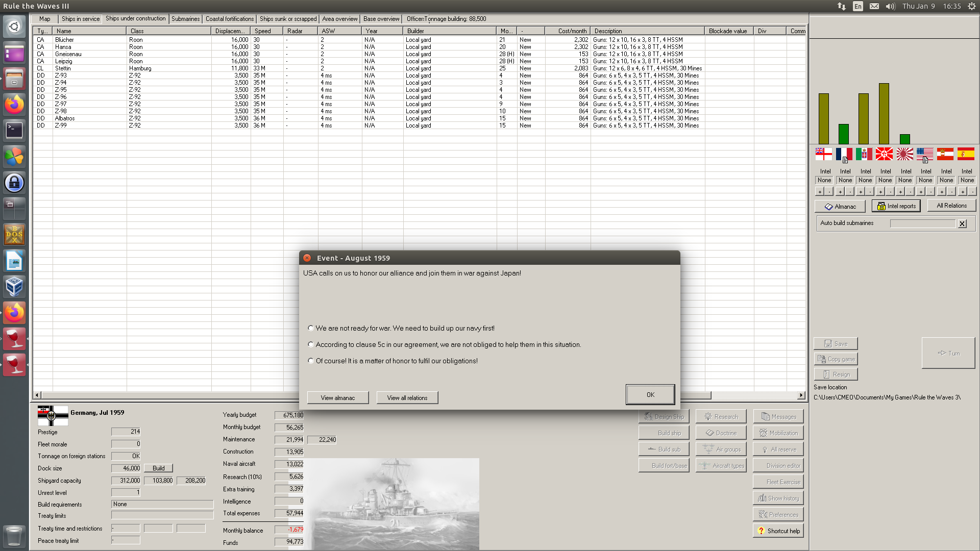Click View almanac in the event dialog
Image resolution: width=980 pixels, height=551 pixels.
click(338, 398)
